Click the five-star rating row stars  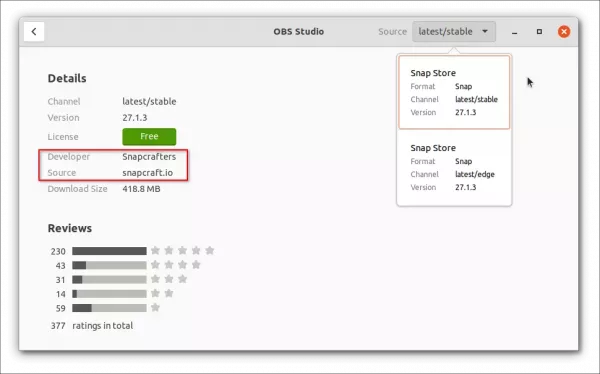[182, 251]
